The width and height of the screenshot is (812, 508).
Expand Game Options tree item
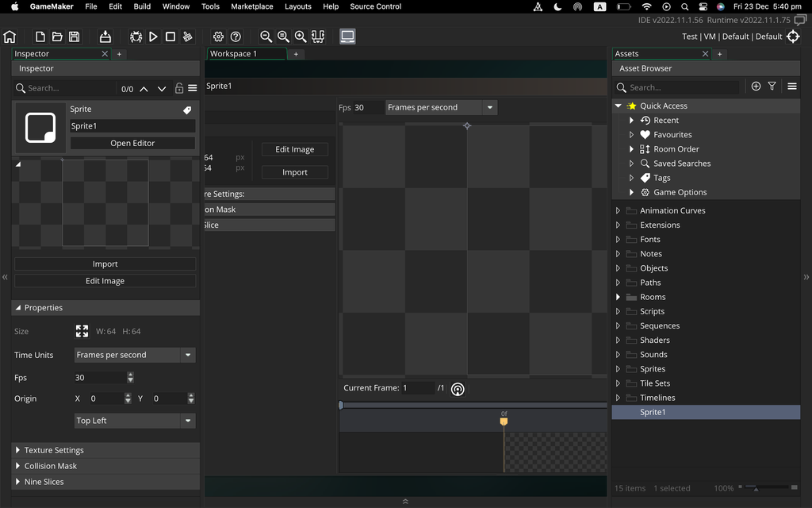631,192
